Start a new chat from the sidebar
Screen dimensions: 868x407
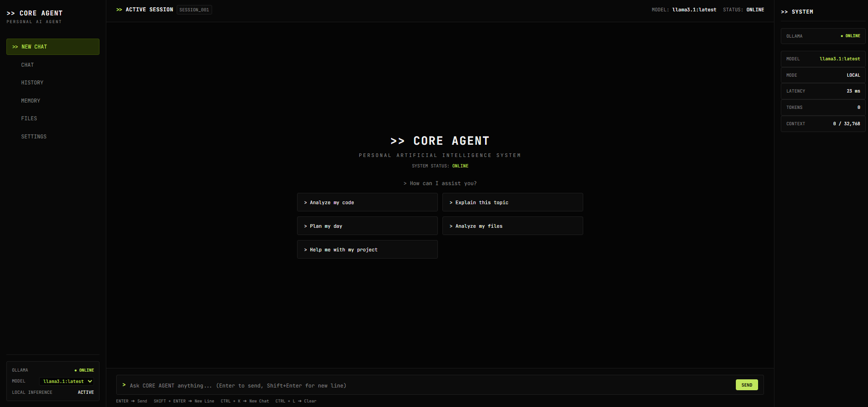[x=53, y=47]
